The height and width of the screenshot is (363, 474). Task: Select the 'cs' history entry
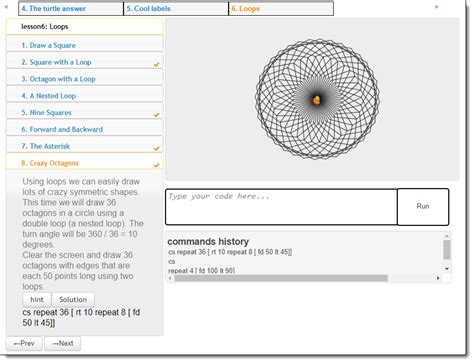click(172, 261)
